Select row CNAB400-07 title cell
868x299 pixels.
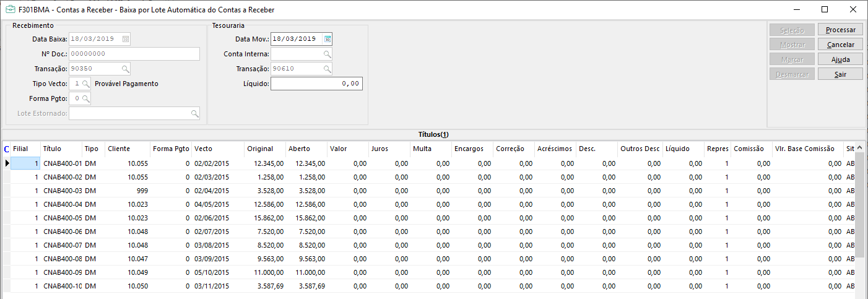coord(61,245)
